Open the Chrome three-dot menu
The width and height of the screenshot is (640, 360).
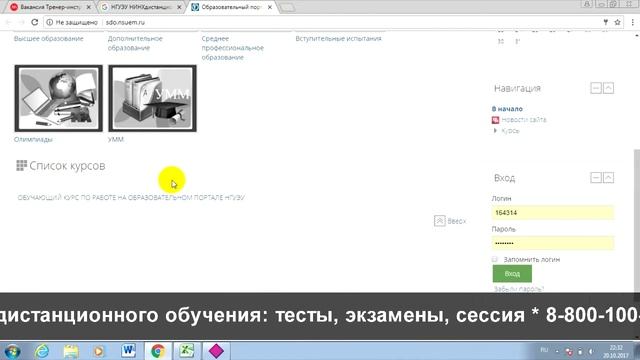pos(633,22)
